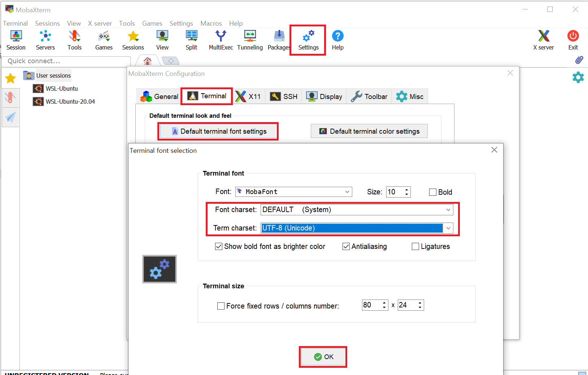Switch to the SSH configuration tab

click(x=284, y=96)
